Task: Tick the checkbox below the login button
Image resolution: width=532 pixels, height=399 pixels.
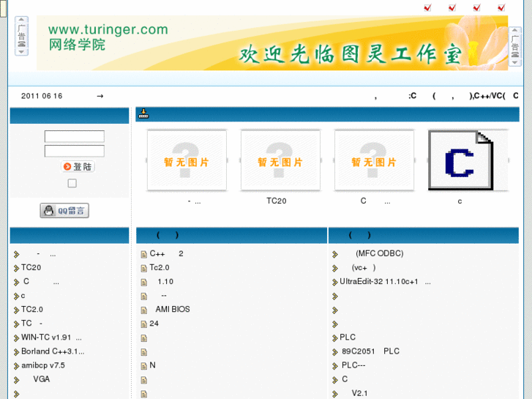Action: pos(72,183)
